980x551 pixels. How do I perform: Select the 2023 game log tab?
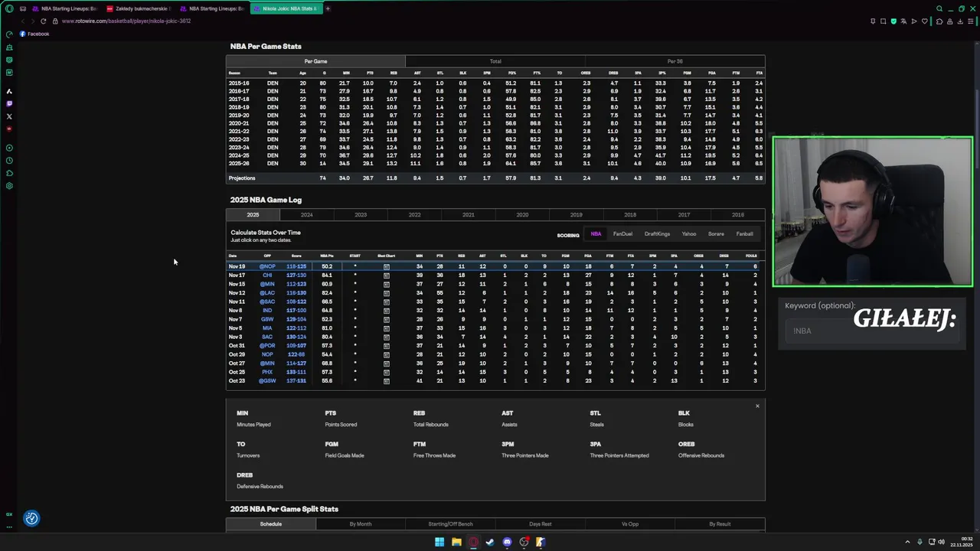361,215
